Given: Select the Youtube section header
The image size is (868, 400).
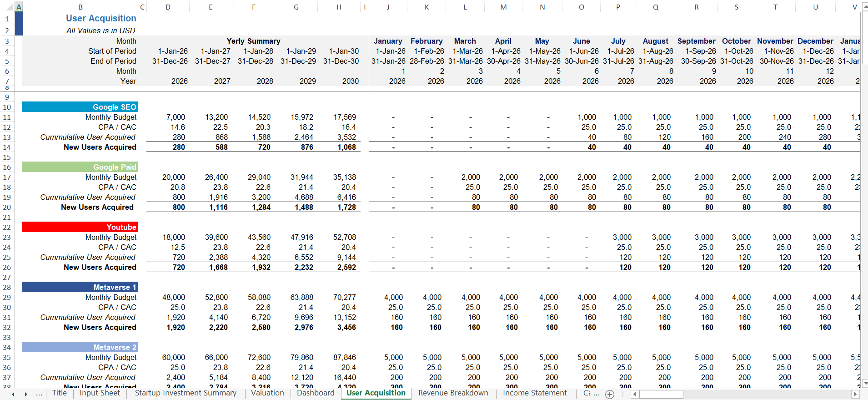Looking at the screenshot, I should tap(80, 227).
